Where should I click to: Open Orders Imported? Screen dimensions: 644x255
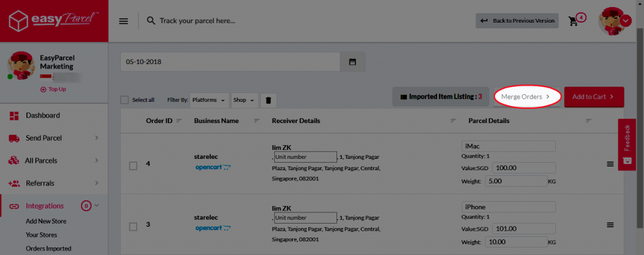(x=48, y=249)
